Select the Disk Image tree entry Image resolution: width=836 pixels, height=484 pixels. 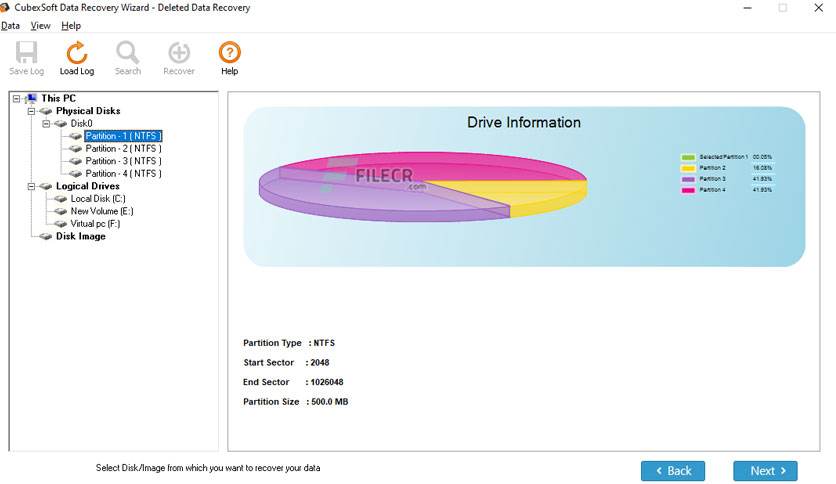click(x=81, y=236)
